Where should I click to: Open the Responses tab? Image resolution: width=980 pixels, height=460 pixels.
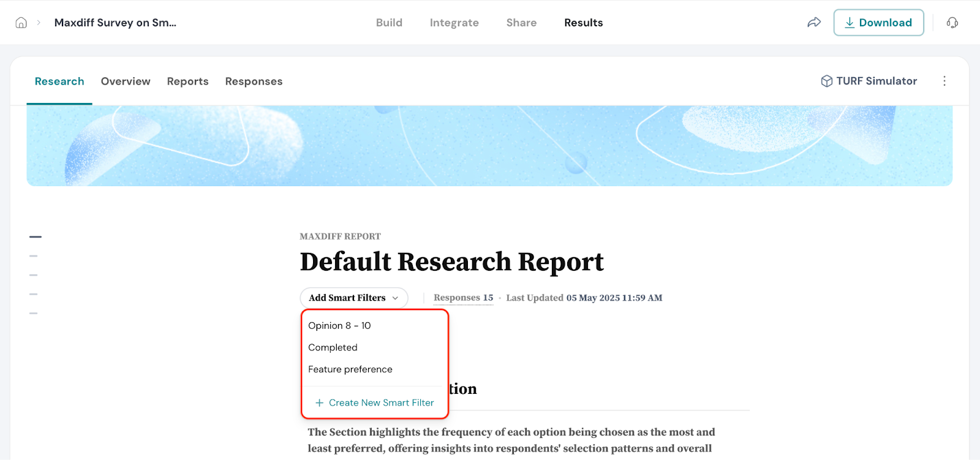[254, 81]
